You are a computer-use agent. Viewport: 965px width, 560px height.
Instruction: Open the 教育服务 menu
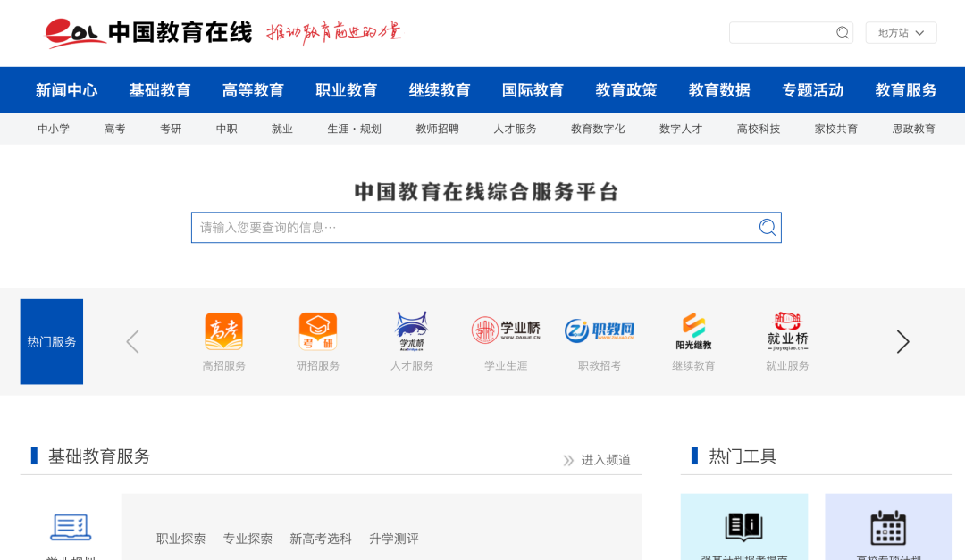pyautogui.click(x=906, y=90)
